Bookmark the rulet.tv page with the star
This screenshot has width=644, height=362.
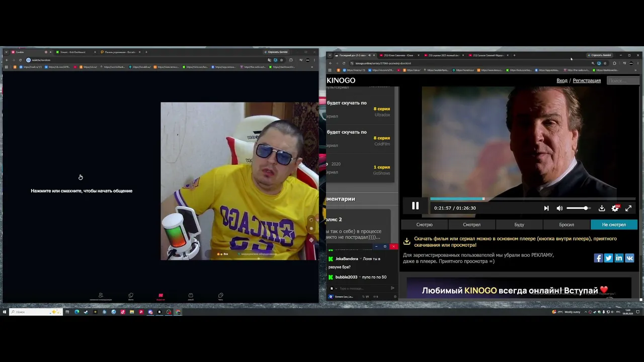281,60
